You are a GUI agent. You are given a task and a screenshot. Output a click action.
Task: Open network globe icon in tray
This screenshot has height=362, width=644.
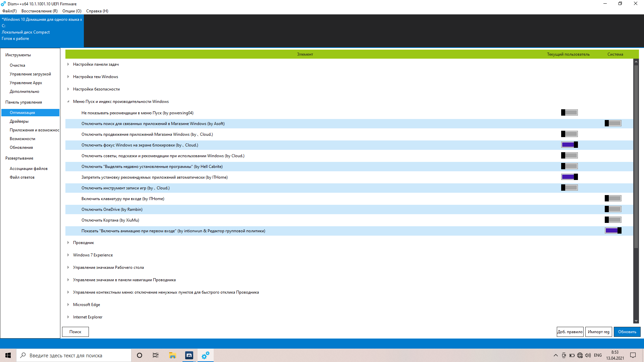tap(580, 355)
